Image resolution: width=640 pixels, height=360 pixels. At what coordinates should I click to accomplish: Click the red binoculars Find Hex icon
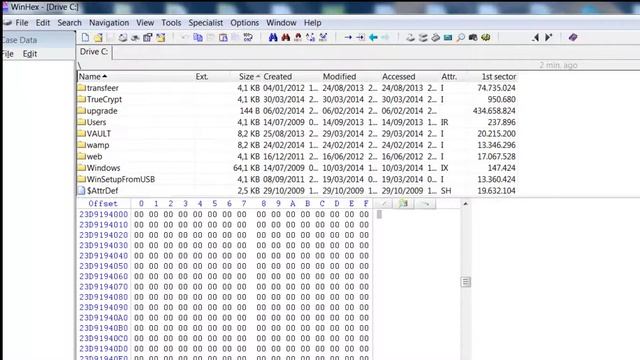(x=286, y=38)
